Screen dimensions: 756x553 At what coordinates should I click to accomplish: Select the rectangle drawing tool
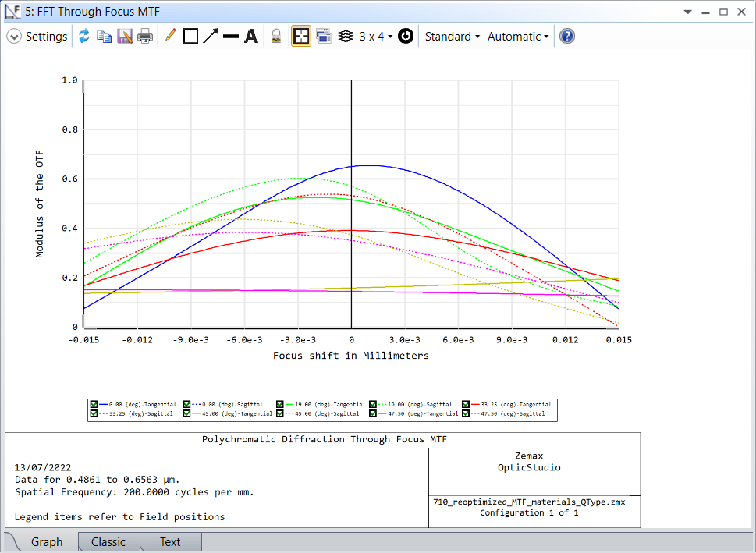tap(190, 37)
